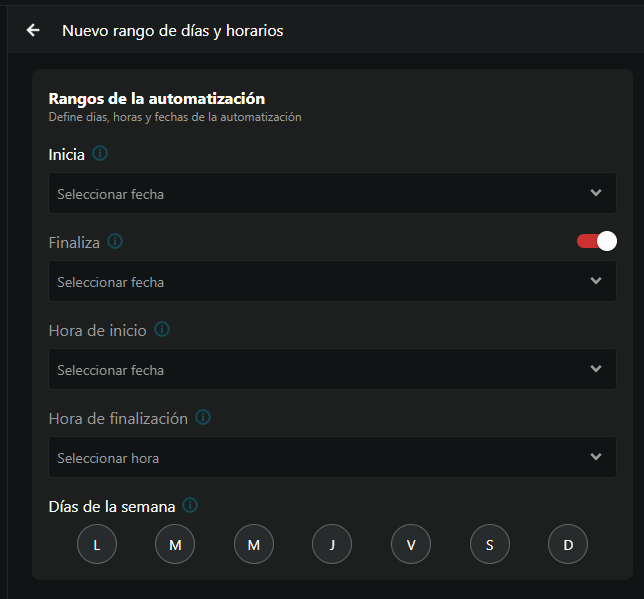Enable Sunday (D) day button

(568, 545)
